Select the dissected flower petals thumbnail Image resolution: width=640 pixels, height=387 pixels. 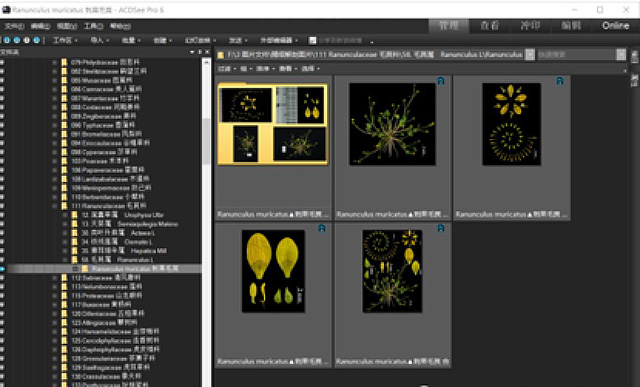[511, 124]
